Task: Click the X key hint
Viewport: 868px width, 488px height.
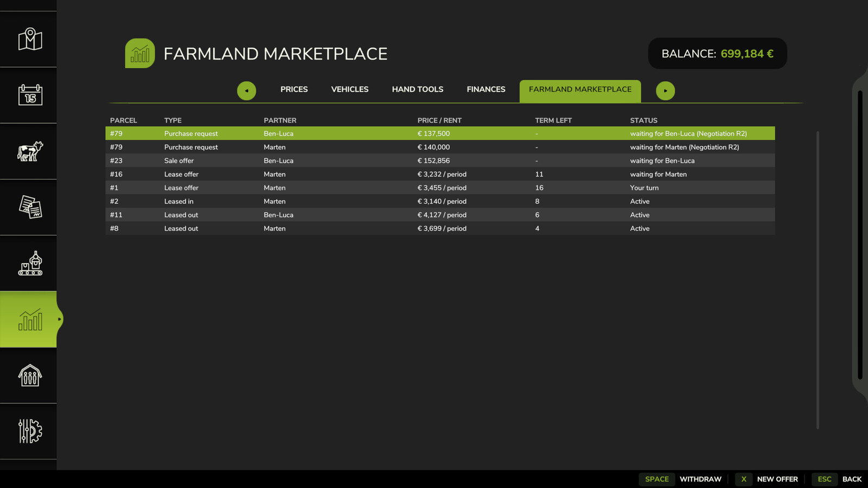Action: (x=744, y=479)
